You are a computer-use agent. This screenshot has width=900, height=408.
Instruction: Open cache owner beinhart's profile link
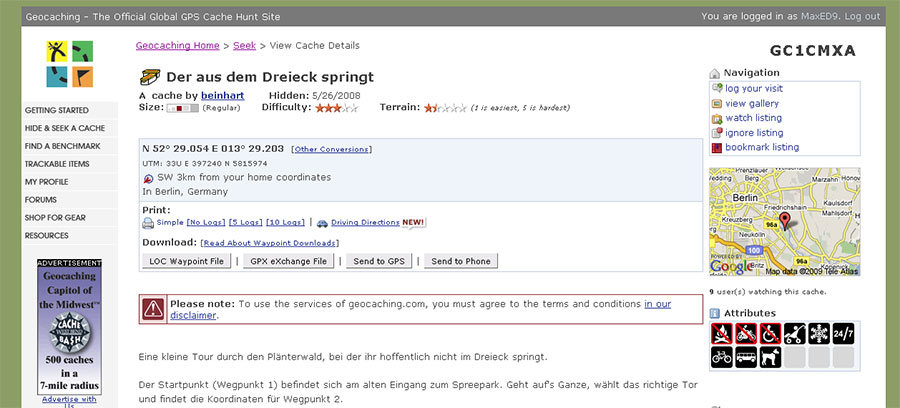point(221,94)
